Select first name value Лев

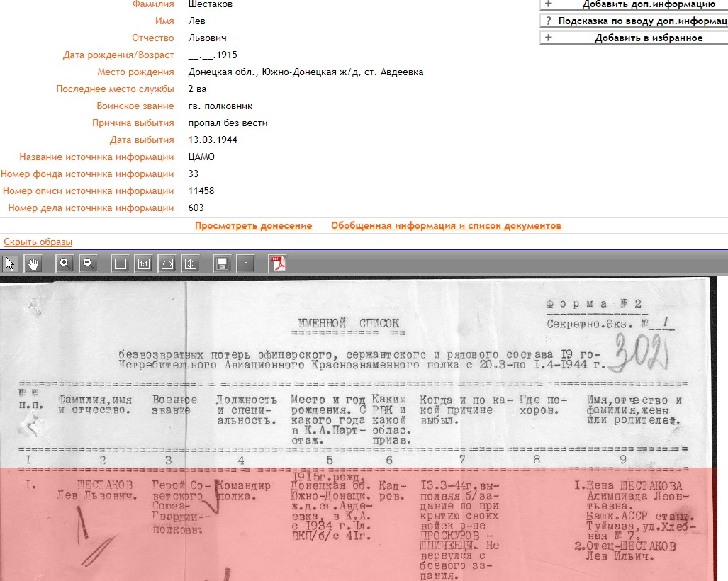(x=196, y=21)
